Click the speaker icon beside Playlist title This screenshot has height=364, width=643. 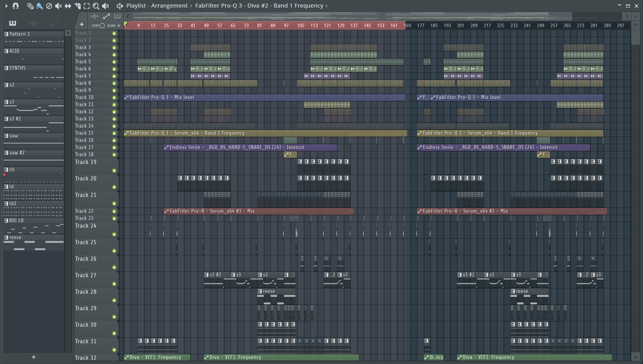click(x=120, y=6)
